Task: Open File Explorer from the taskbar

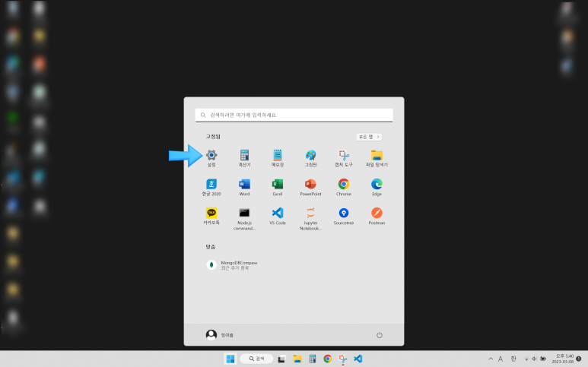Action: (297, 359)
